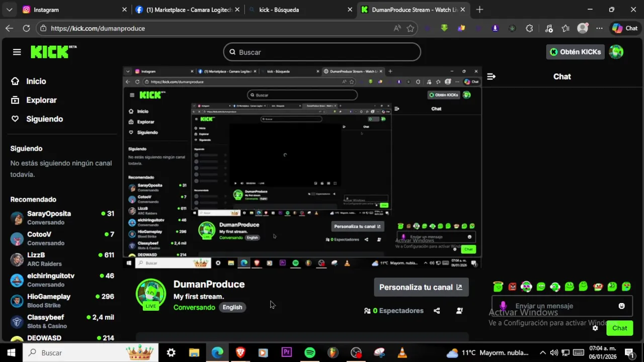
Task: Click the read aloud icon in address bar
Action: pyautogui.click(x=397, y=28)
